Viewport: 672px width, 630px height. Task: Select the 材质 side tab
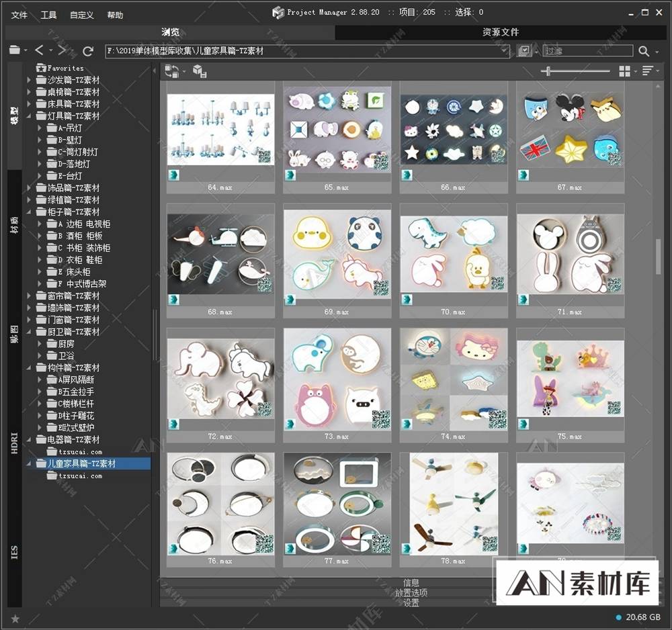pyautogui.click(x=14, y=226)
